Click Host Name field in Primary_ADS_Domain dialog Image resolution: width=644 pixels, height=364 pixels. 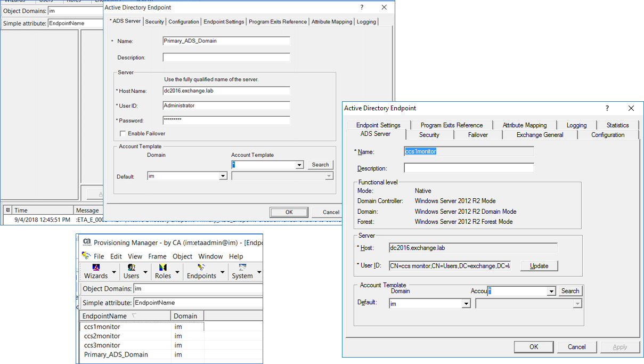pyautogui.click(x=226, y=91)
